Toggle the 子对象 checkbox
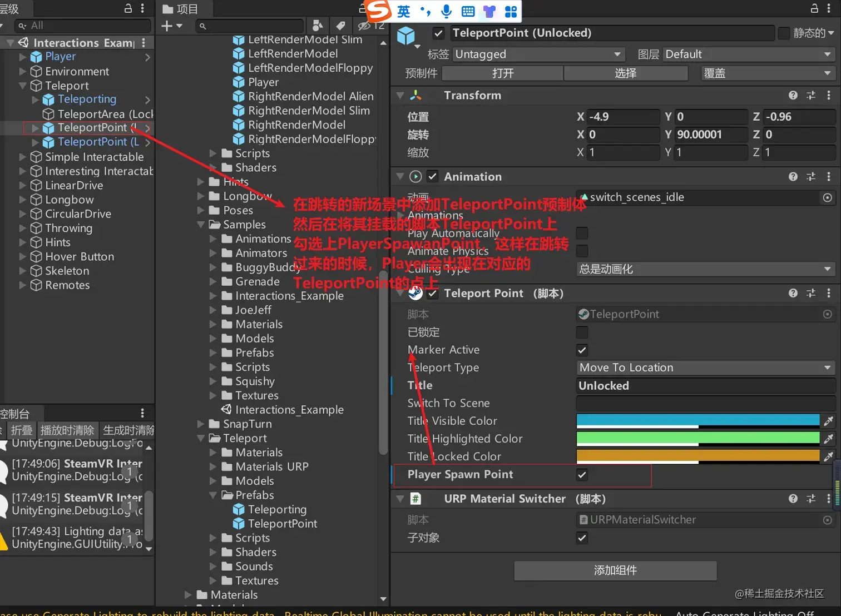 click(x=582, y=538)
